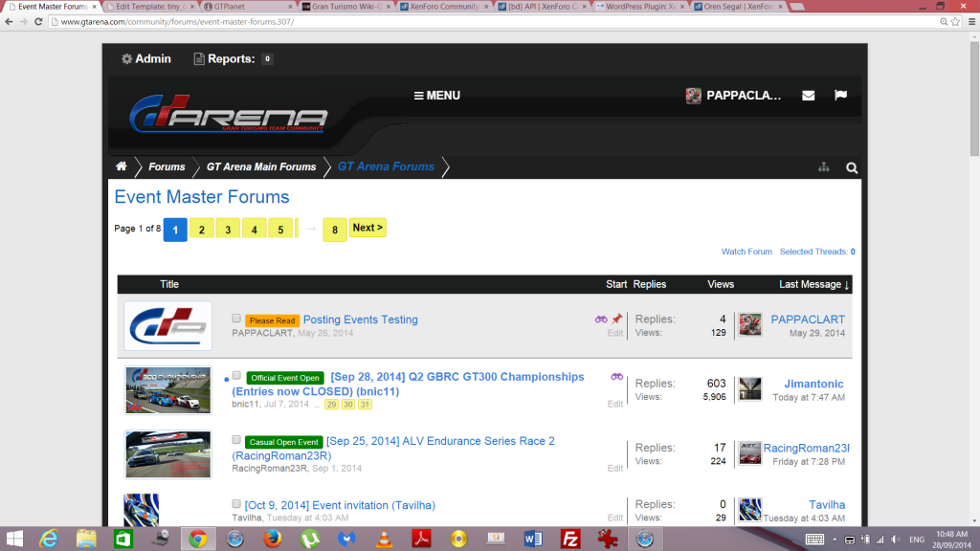The height and width of the screenshot is (551, 980).
Task: Open the Admin gear link
Action: [x=145, y=58]
